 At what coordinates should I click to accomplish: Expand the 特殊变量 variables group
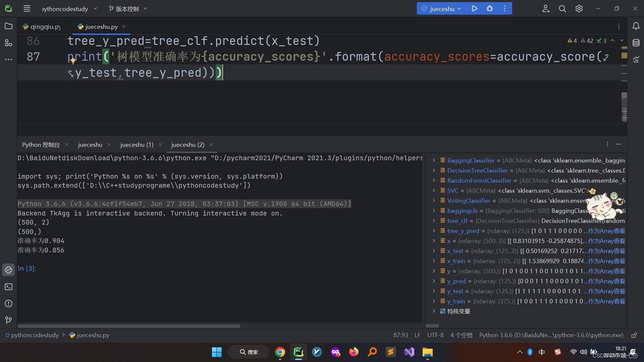pyautogui.click(x=434, y=311)
